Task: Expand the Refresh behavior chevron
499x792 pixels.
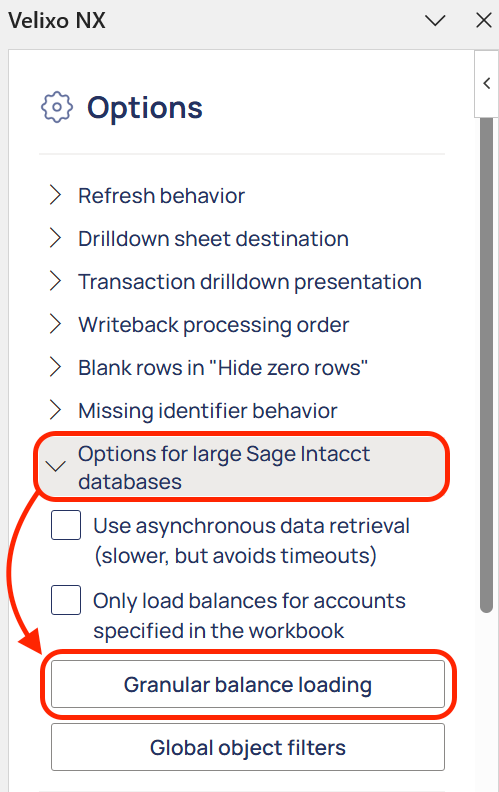Action: click(x=55, y=195)
